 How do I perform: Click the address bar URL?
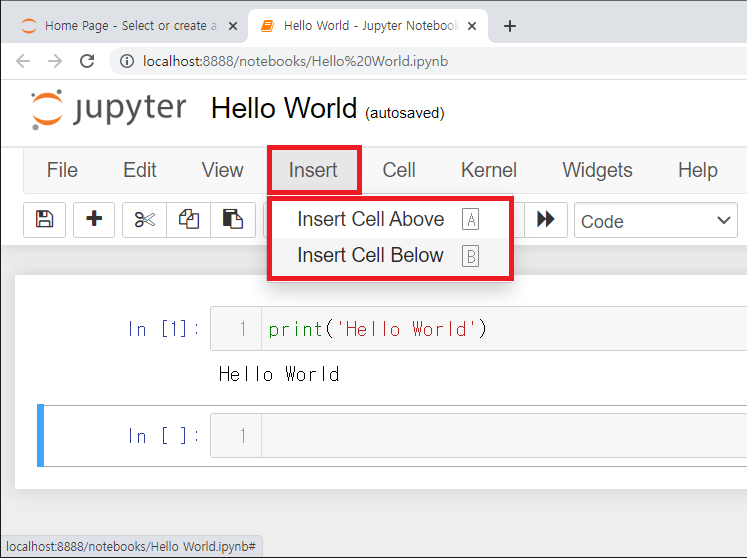(295, 61)
